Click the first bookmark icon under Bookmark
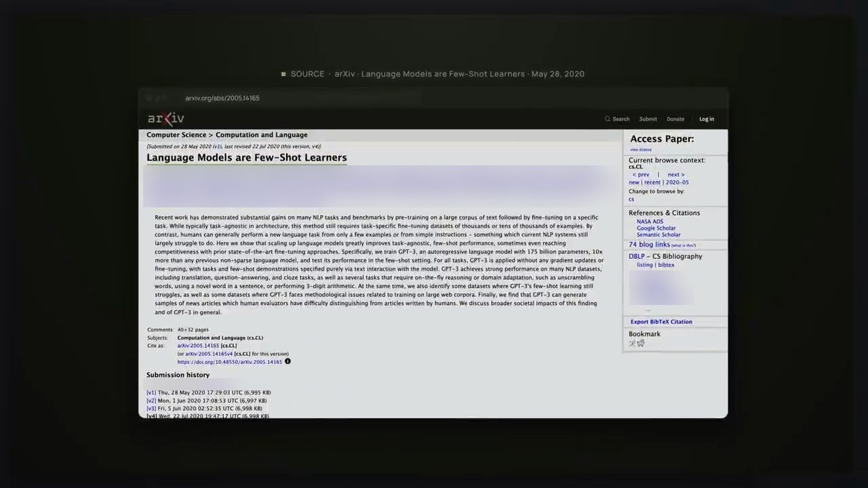The width and height of the screenshot is (868, 488). (632, 343)
